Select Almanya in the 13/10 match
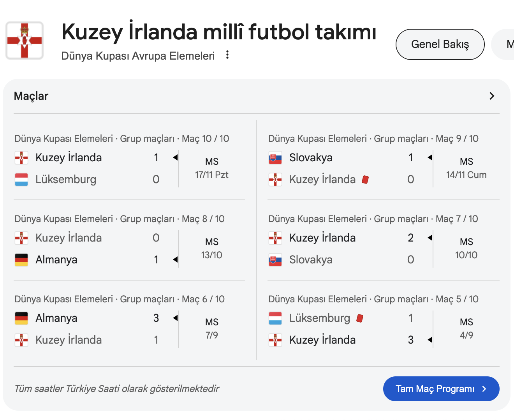 tap(56, 260)
